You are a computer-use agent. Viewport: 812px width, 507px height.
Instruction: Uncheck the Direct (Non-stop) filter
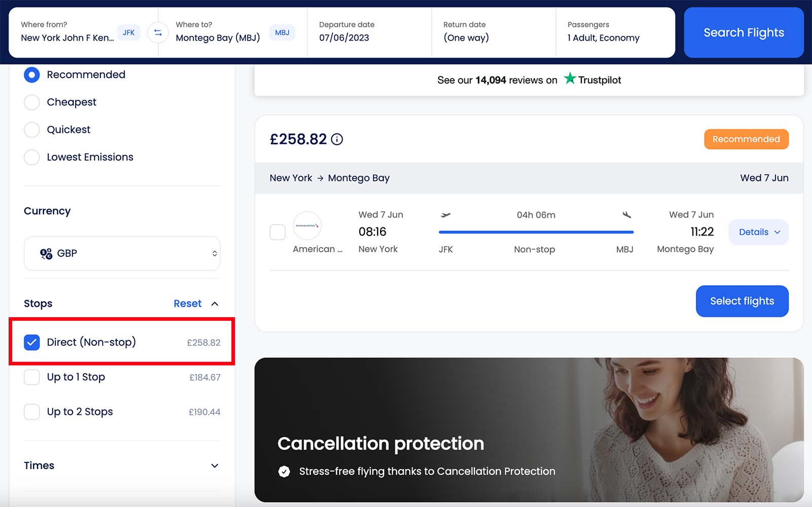coord(32,343)
